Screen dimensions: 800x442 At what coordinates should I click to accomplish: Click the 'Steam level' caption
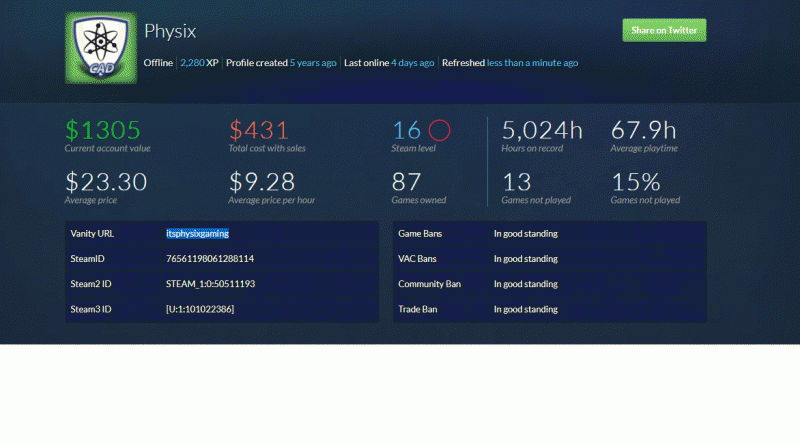pyautogui.click(x=414, y=149)
